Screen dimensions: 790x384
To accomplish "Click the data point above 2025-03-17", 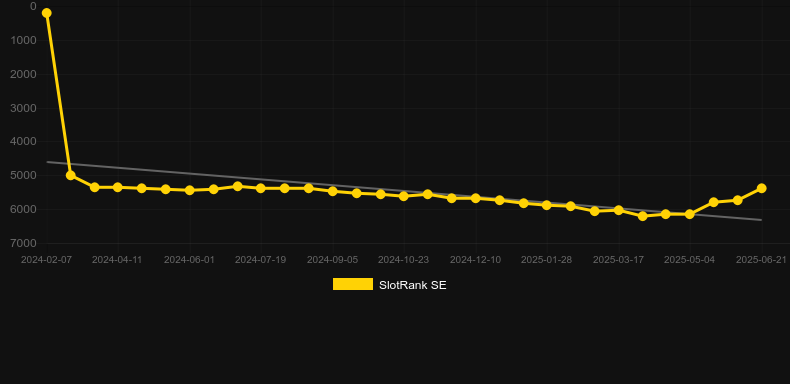I will pyautogui.click(x=619, y=210).
